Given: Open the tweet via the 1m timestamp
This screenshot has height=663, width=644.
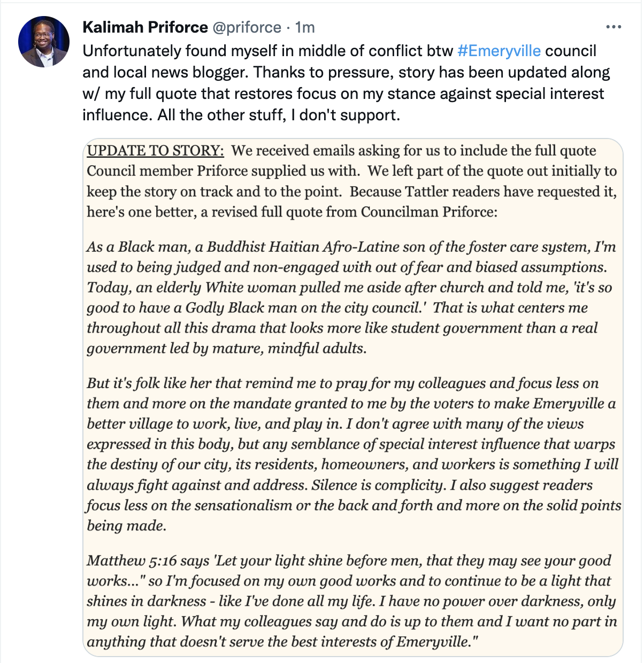Looking at the screenshot, I should [305, 27].
